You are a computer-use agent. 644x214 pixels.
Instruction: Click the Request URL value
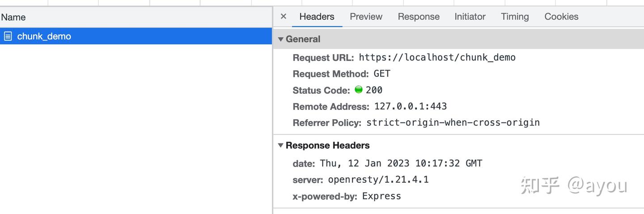coord(437,57)
